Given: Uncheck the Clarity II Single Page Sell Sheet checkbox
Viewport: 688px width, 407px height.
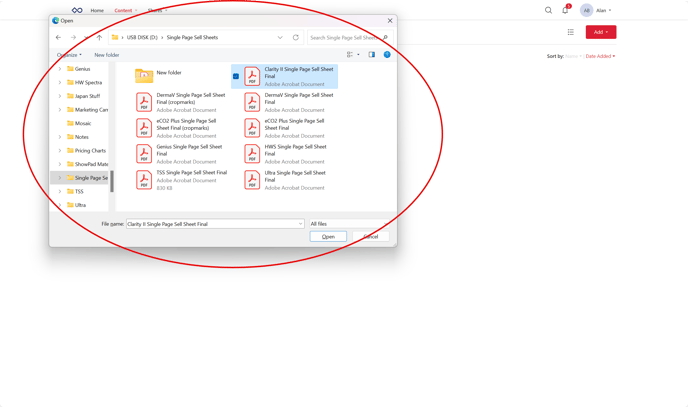Looking at the screenshot, I should (x=236, y=76).
